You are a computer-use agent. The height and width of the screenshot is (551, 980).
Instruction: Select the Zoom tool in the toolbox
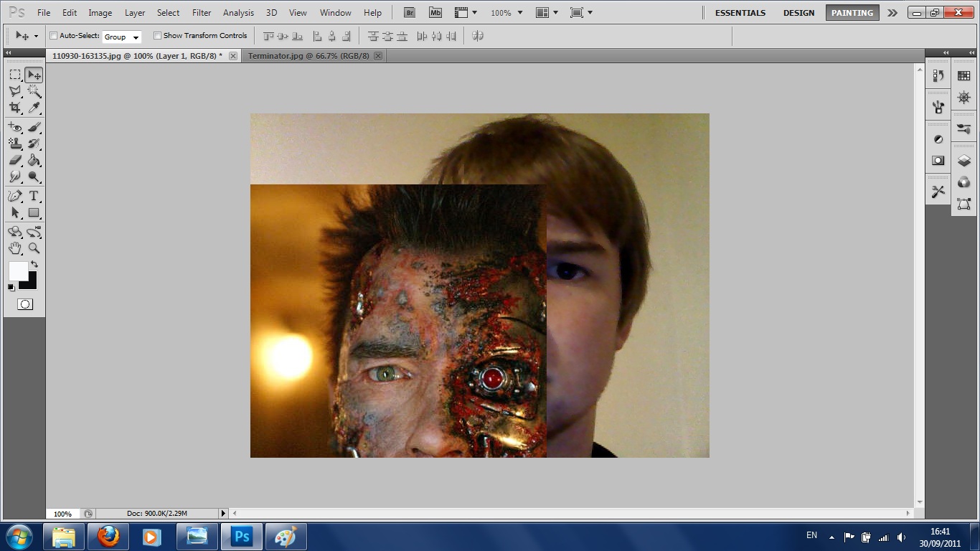point(34,248)
